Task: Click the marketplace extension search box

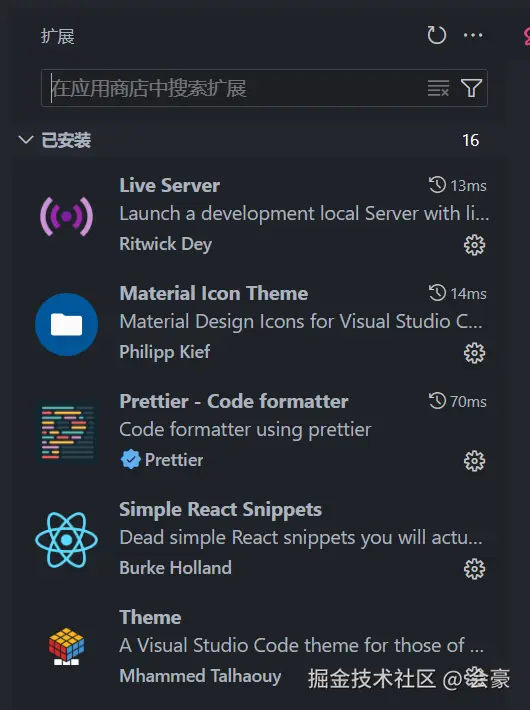Action: [236, 88]
